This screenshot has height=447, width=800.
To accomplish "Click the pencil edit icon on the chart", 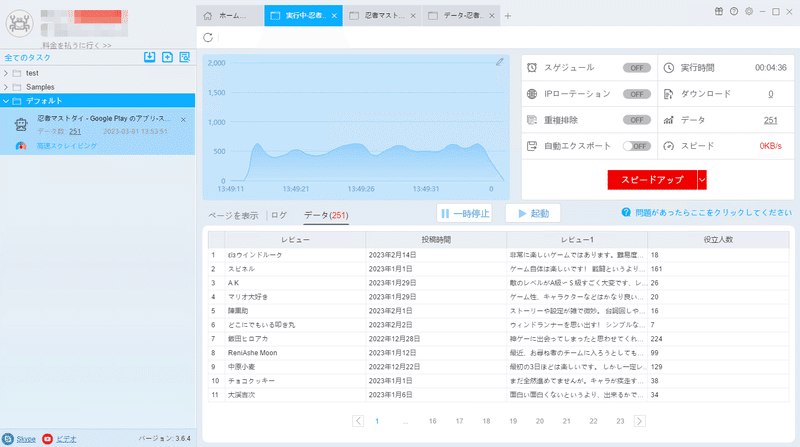I will pos(499,62).
